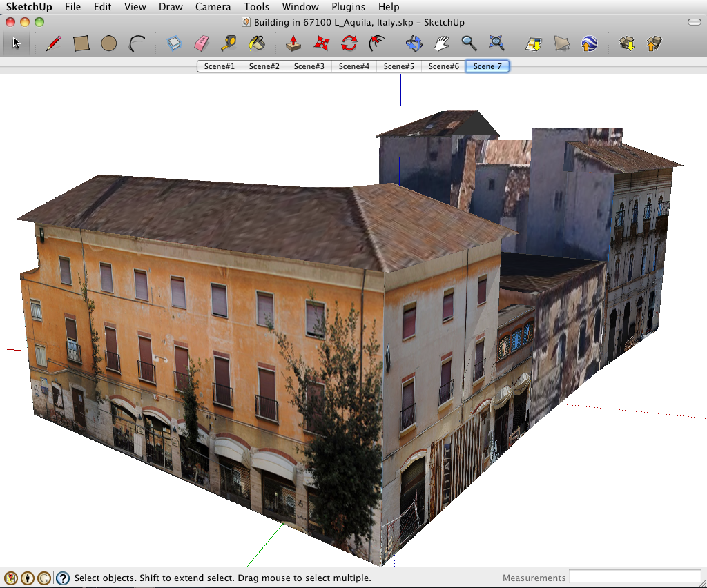Open the Camera menu
707x588 pixels.
pyautogui.click(x=213, y=7)
